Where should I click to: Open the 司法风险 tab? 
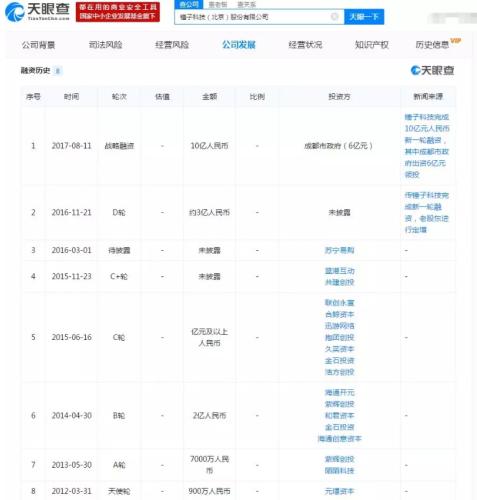[105, 45]
